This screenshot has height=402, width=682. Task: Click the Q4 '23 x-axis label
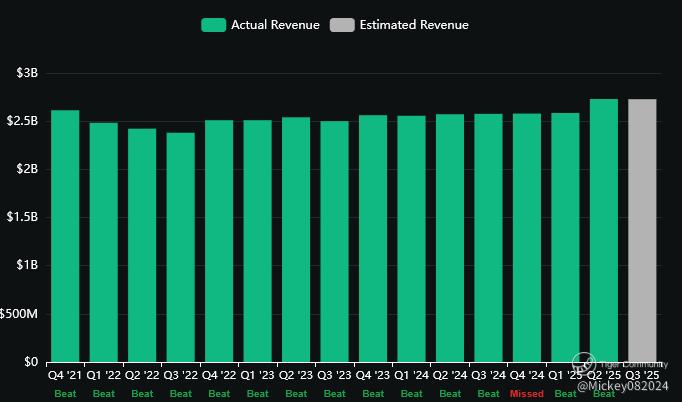(x=373, y=376)
